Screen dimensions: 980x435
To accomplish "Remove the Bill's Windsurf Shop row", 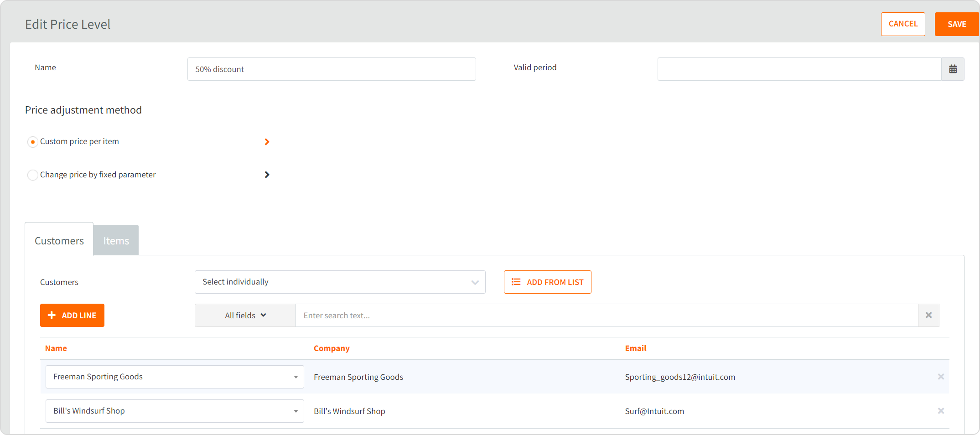I will 941,411.
